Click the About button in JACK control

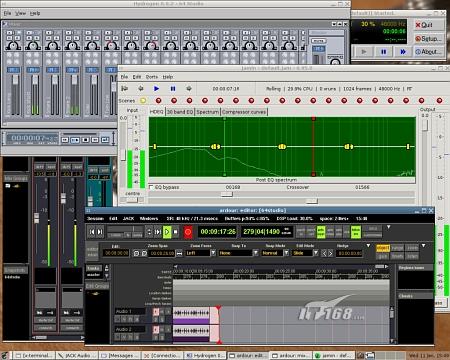point(429,52)
